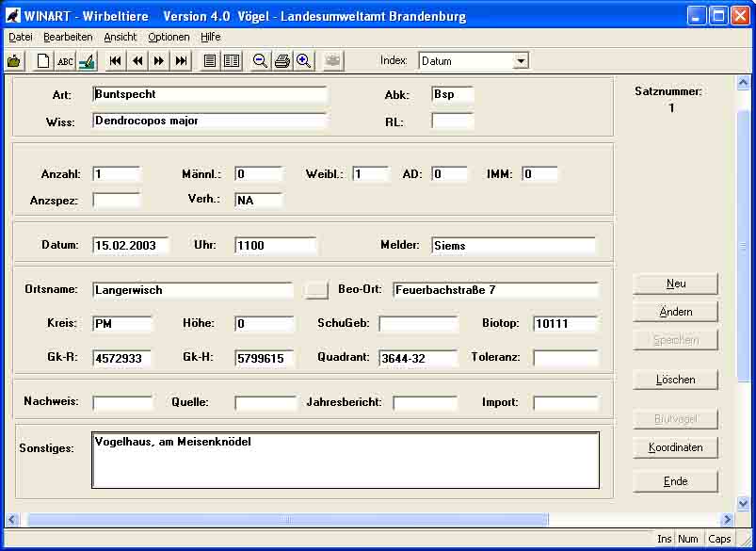Open the Index dropdown showing Datum
The width and height of the screenshot is (756, 551).
[x=521, y=61]
